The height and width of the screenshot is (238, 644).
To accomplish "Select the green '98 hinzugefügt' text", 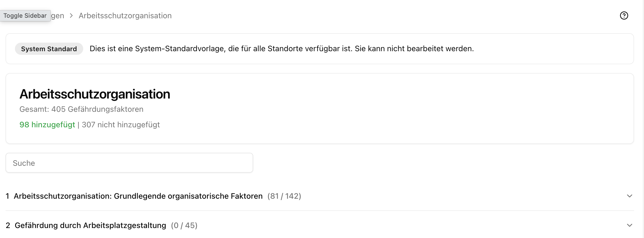I will coord(47,125).
